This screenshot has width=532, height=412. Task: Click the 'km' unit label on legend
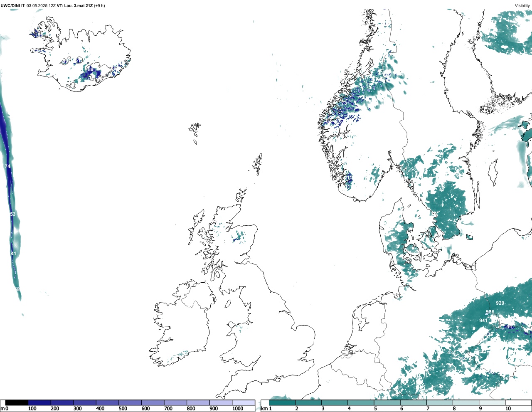click(x=264, y=409)
